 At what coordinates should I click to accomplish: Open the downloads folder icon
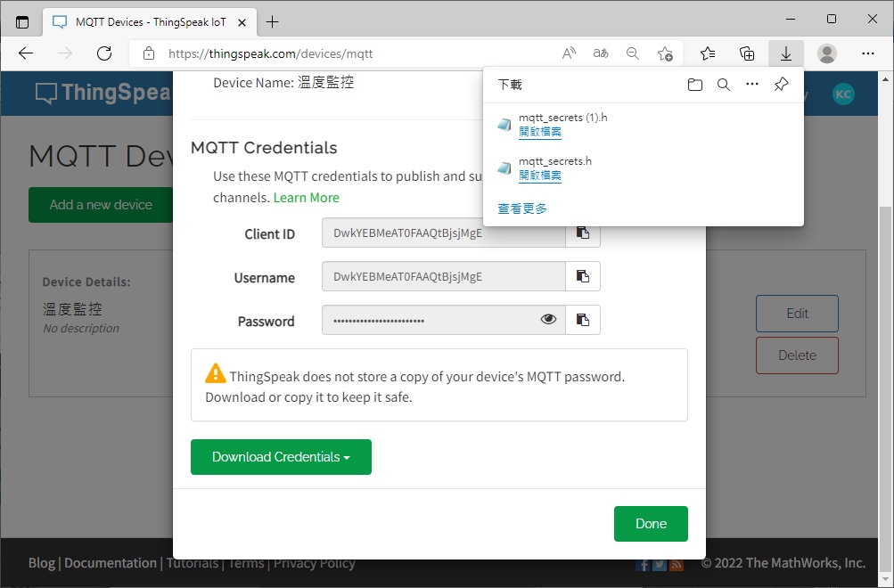click(x=694, y=85)
